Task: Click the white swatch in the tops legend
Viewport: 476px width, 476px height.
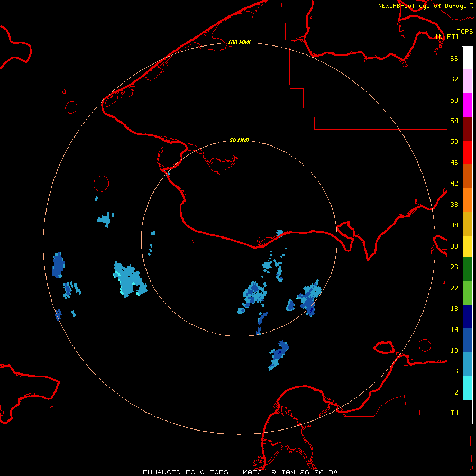Action: pyautogui.click(x=467, y=58)
